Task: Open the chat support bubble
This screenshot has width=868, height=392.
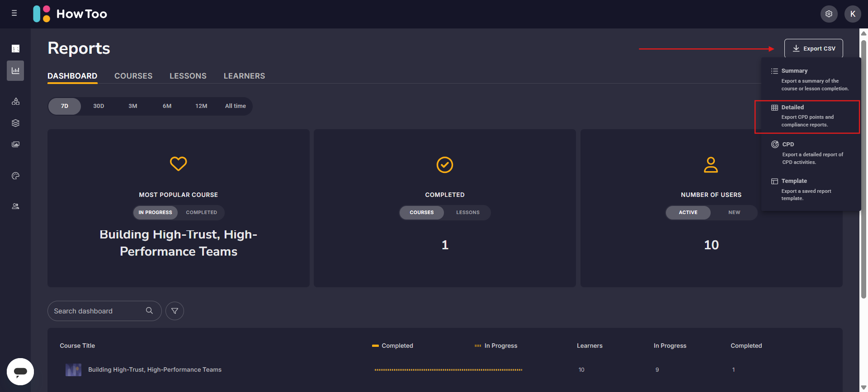Action: pos(20,372)
